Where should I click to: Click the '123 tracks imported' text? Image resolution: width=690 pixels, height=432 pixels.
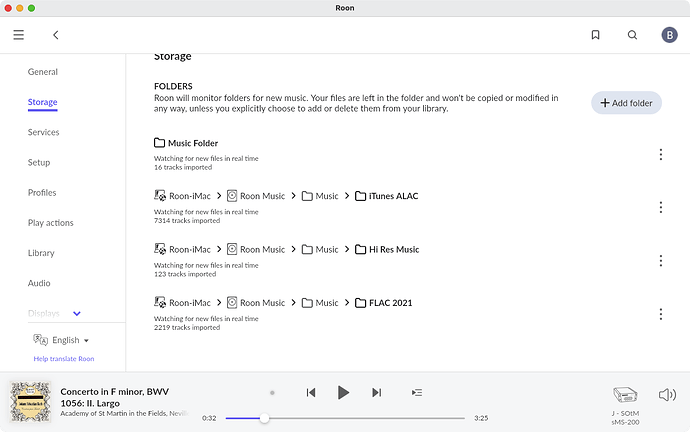185,274
